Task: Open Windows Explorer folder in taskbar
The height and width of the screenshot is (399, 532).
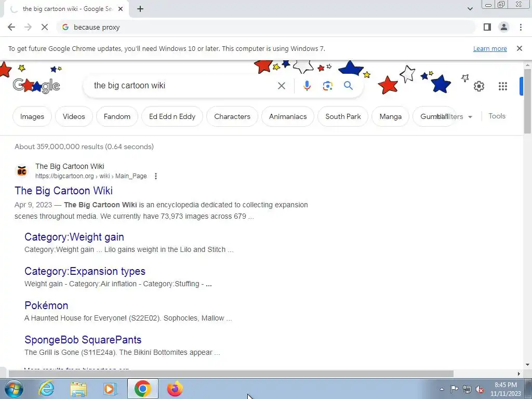Action: click(x=78, y=389)
